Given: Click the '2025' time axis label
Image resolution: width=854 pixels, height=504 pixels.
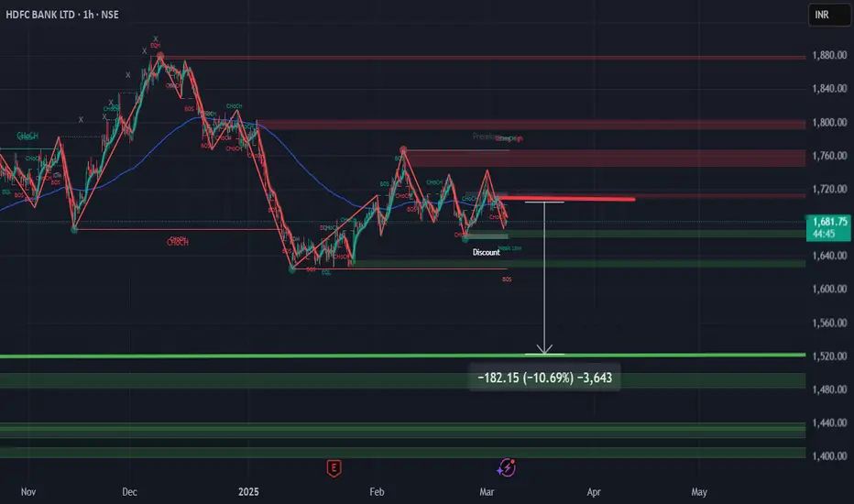Looking at the screenshot, I should pyautogui.click(x=248, y=492).
